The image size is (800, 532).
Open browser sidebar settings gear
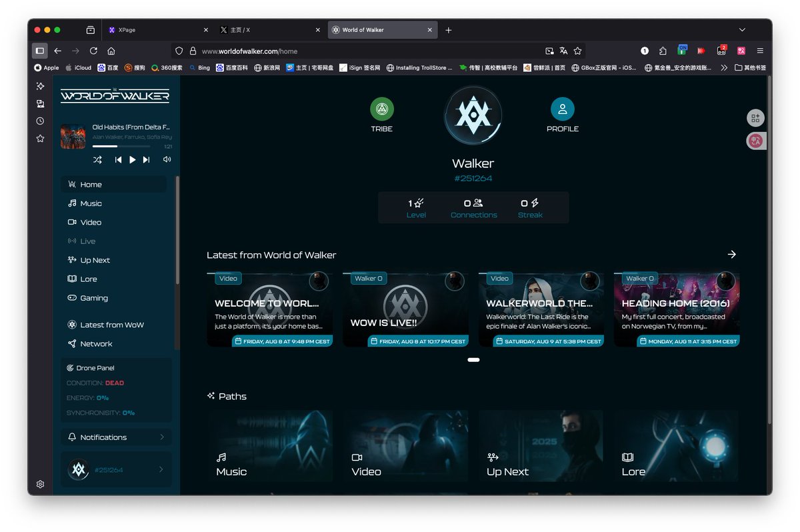[x=40, y=484]
